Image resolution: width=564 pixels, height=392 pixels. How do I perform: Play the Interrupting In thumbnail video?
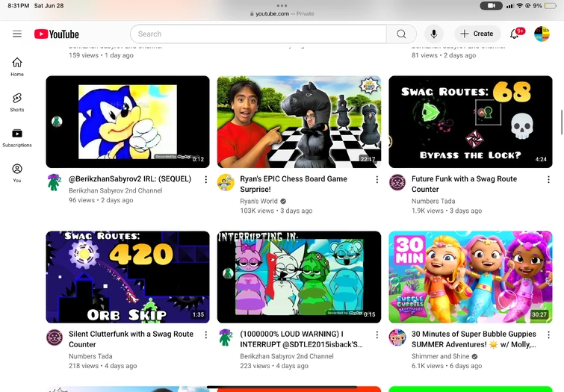point(299,277)
